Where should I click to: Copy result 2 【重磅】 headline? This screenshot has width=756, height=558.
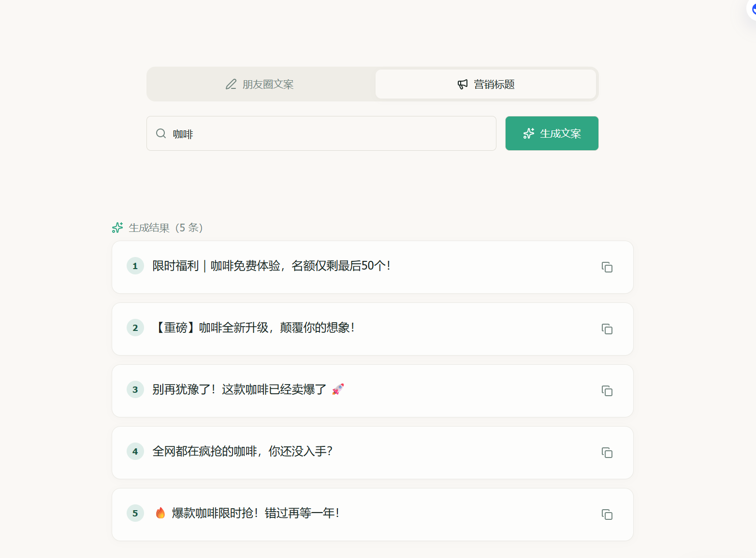(607, 329)
